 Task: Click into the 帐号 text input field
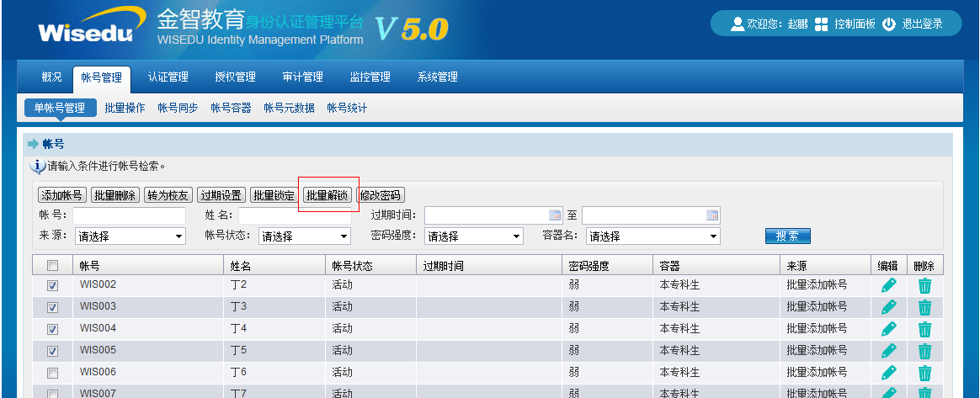[129, 215]
